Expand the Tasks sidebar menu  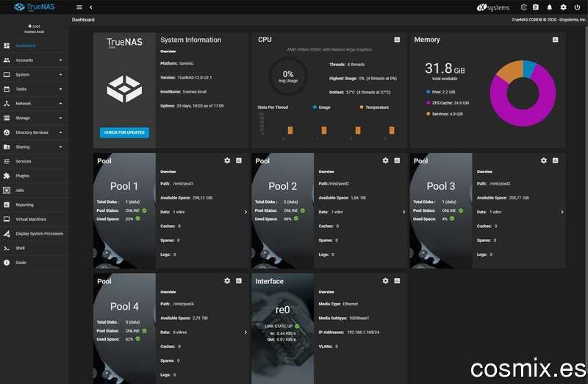(35, 89)
